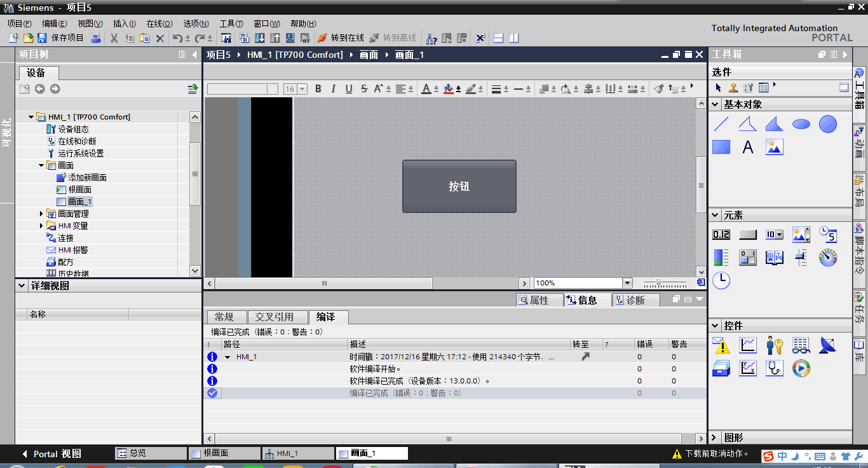
Task: Select the Rectangle basic object
Action: point(721,147)
